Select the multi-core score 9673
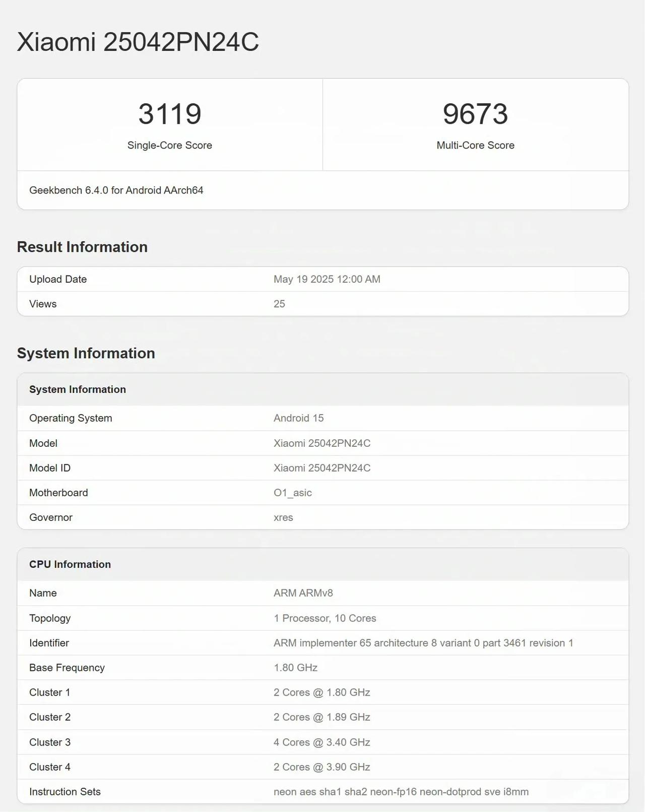This screenshot has height=812, width=645. [x=475, y=114]
